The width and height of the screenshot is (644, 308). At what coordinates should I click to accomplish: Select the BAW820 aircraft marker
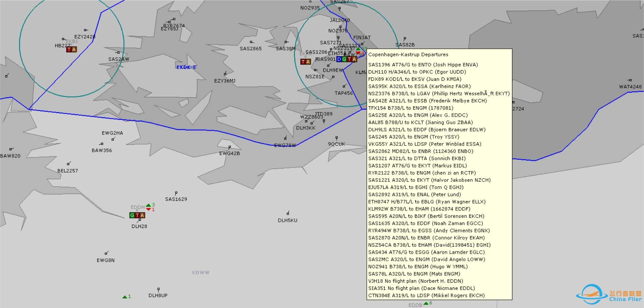click(11, 149)
